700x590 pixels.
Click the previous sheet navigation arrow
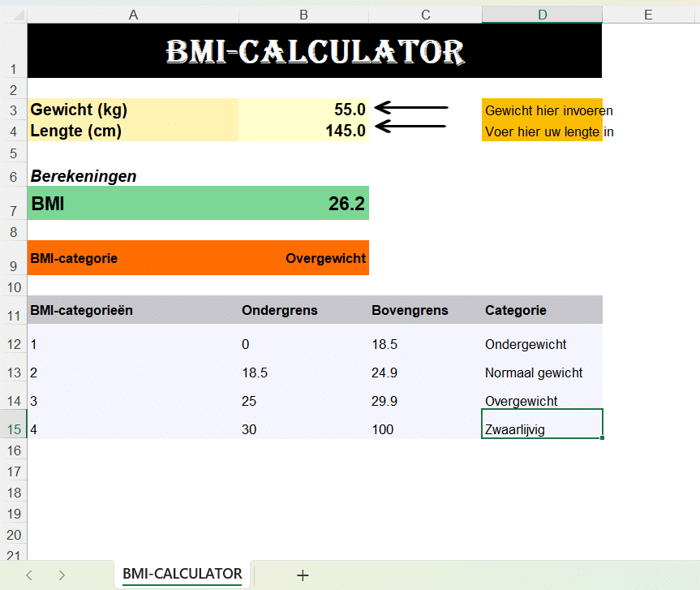point(29,575)
